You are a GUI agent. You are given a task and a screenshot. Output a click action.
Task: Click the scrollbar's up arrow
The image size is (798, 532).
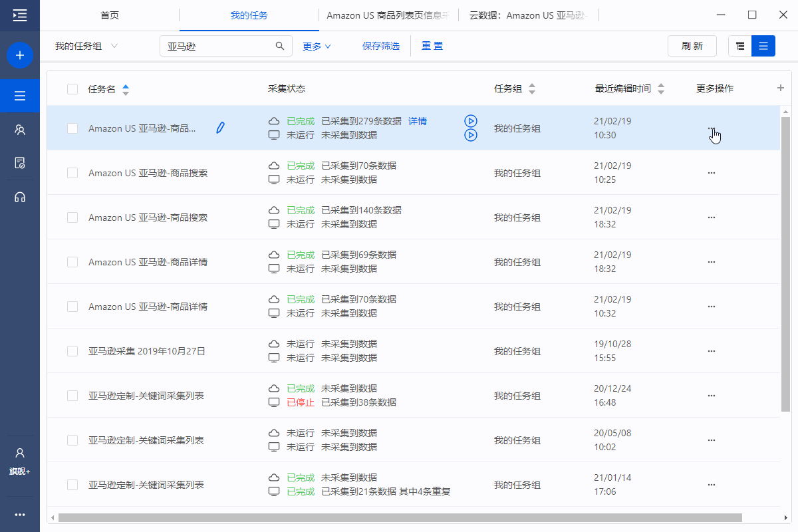pos(785,112)
